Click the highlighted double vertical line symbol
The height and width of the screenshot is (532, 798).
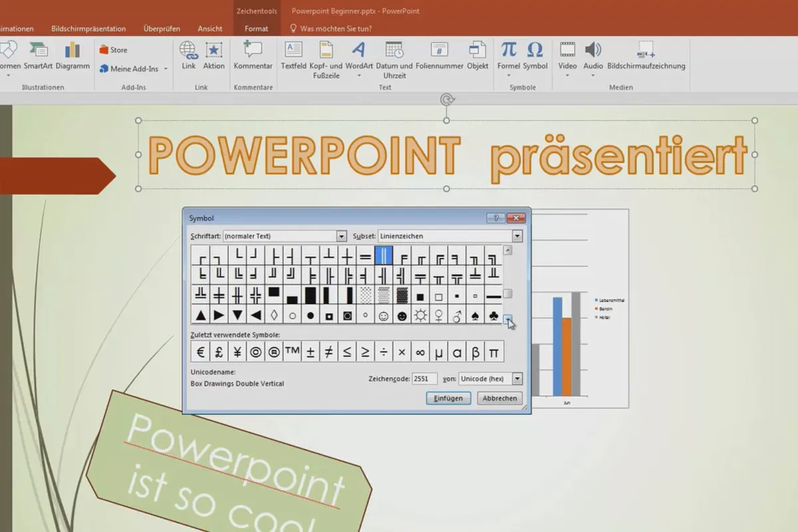(384, 255)
